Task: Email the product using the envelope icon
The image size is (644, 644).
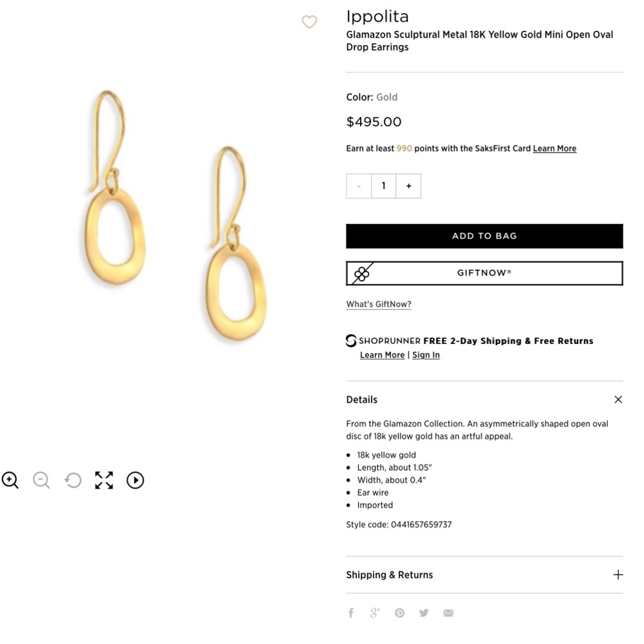Action: coord(448,612)
